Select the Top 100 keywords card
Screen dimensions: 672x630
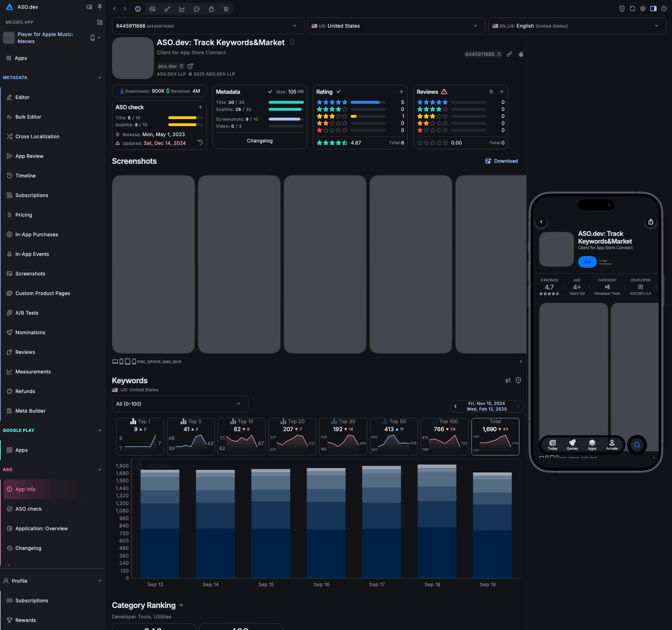click(444, 436)
